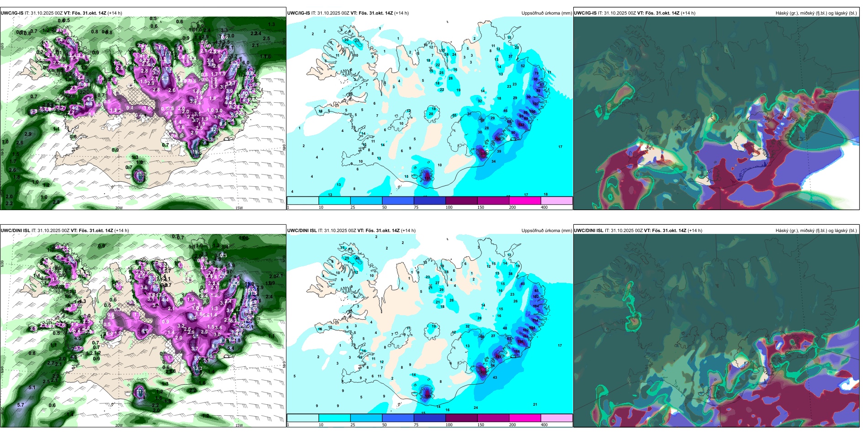Click the 15W longitude label on the UWC/DINI ISL wind map
This screenshot has width=868, height=434.
click(238, 425)
